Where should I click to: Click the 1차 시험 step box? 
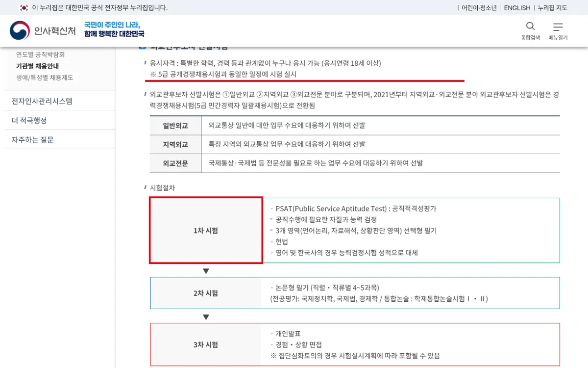(x=206, y=231)
